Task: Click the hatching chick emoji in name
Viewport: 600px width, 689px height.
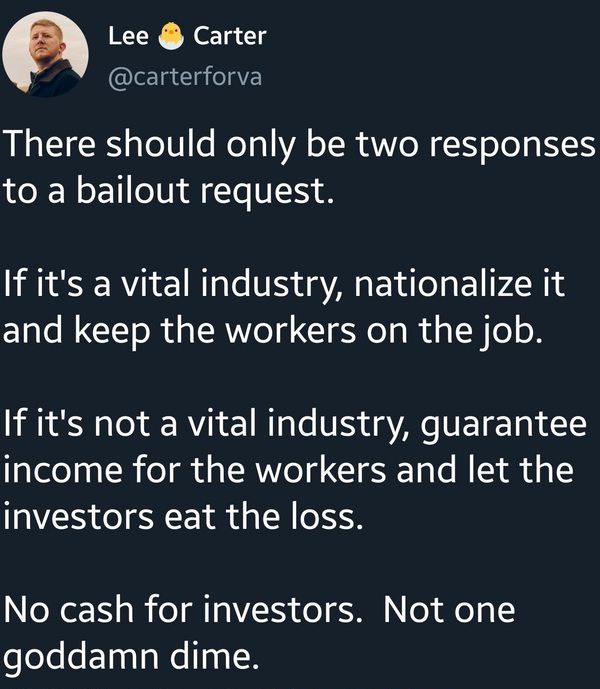Action: pyautogui.click(x=171, y=36)
